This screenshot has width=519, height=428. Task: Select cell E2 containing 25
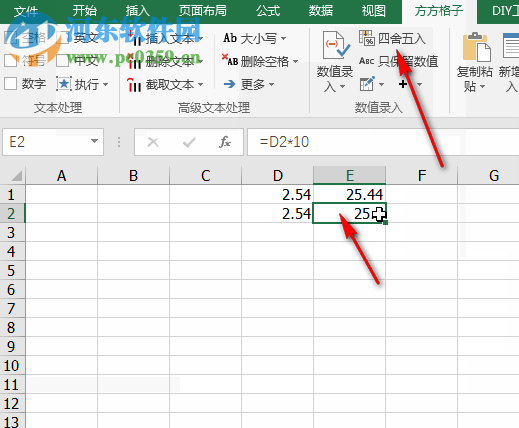click(x=349, y=213)
